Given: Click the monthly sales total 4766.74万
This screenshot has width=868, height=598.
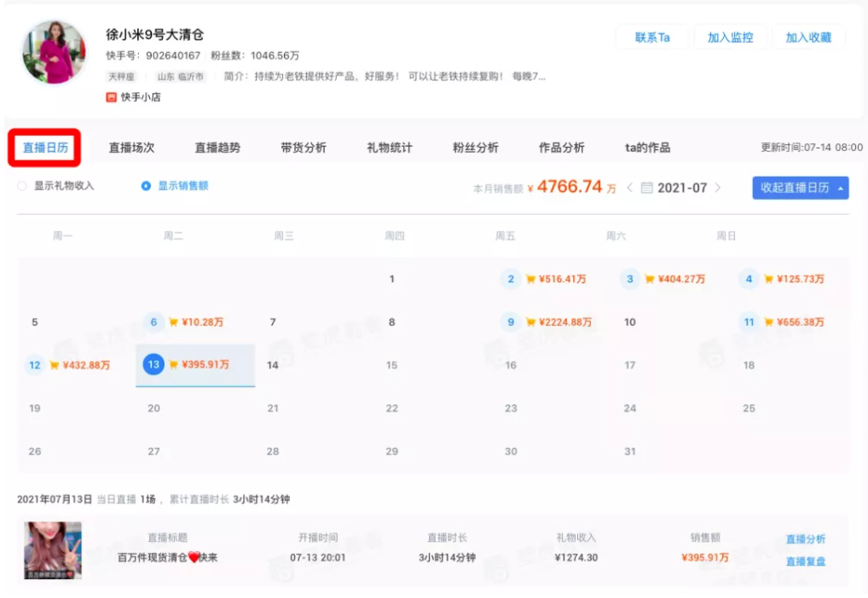Looking at the screenshot, I should (576, 187).
